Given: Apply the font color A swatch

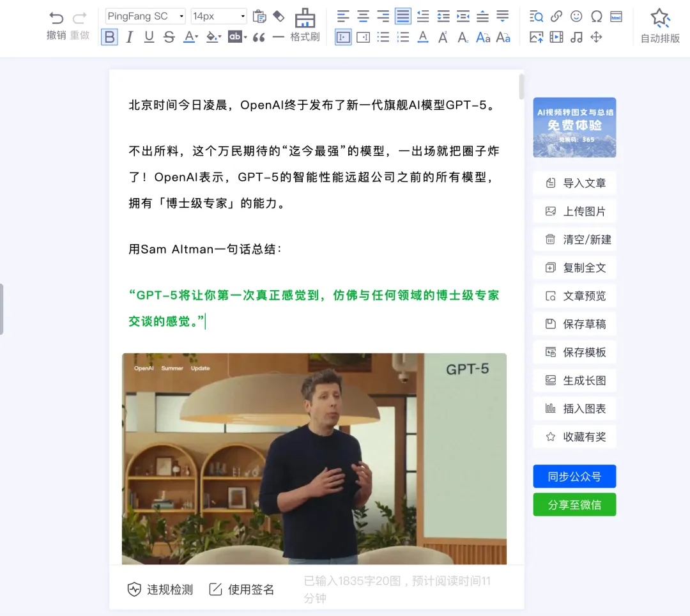Looking at the screenshot, I should tap(188, 38).
